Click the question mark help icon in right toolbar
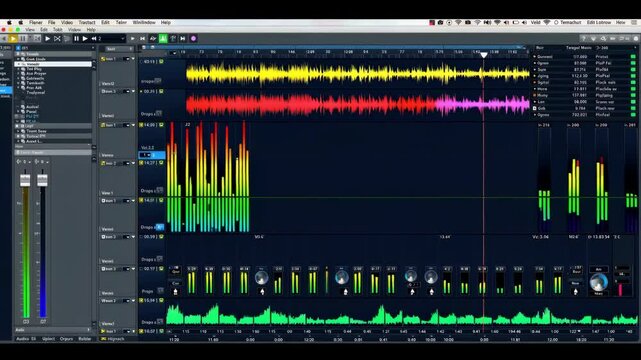 (x=583, y=38)
